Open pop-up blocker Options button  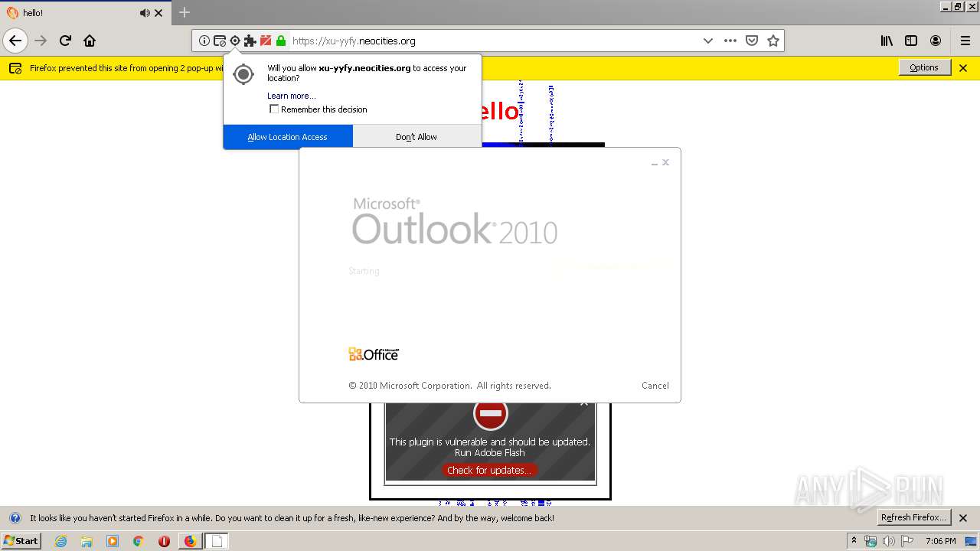(924, 67)
